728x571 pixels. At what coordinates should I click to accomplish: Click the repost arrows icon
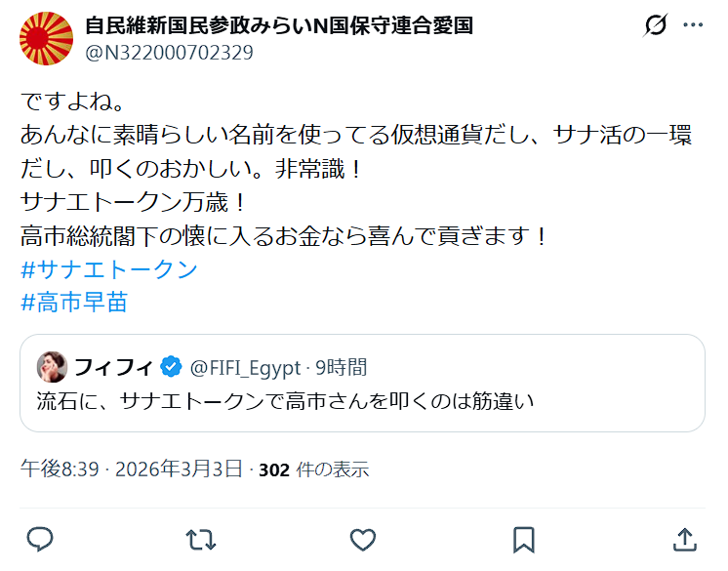click(x=200, y=539)
